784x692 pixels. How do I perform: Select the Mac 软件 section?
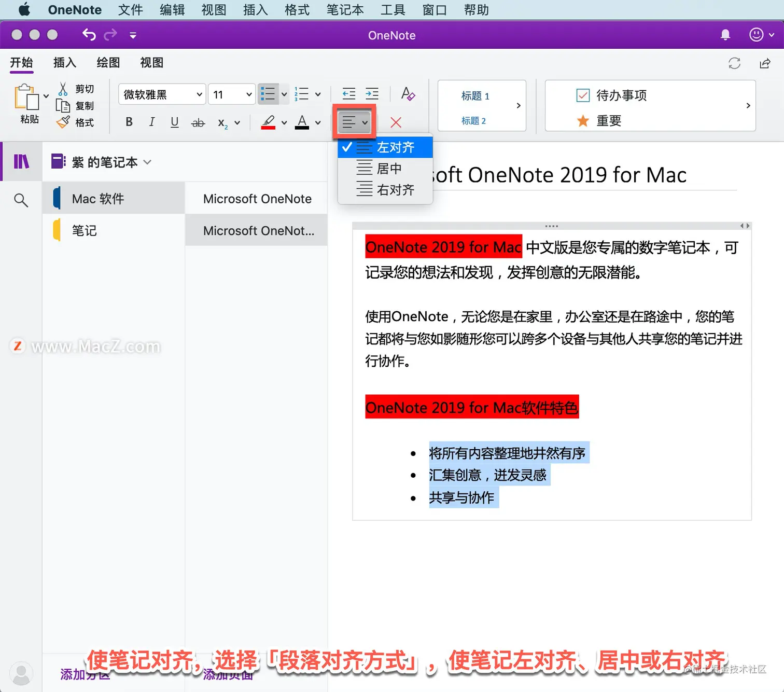point(114,198)
